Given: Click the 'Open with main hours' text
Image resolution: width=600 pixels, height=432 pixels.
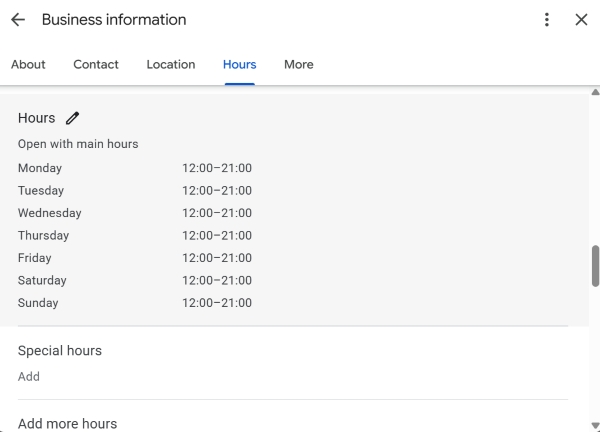Looking at the screenshot, I should pos(78,144).
